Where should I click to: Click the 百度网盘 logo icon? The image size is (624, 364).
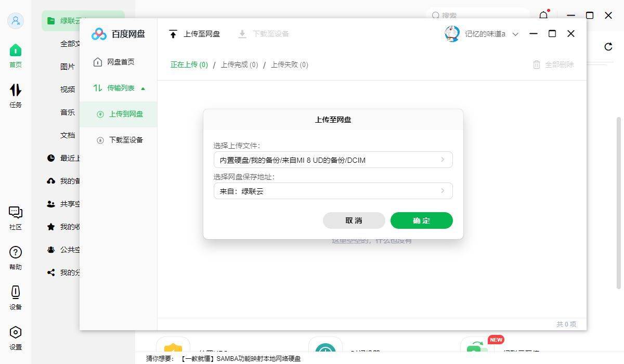pos(99,34)
